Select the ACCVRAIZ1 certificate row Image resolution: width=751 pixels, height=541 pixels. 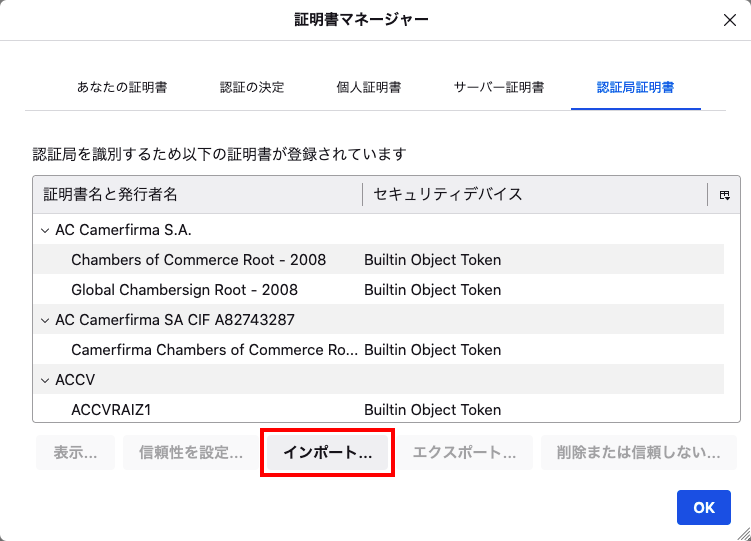379,409
